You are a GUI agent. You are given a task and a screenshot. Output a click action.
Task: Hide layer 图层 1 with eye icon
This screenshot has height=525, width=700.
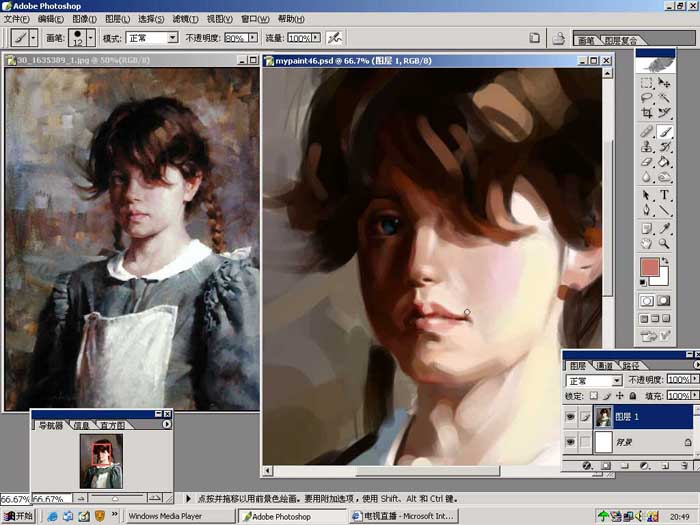click(x=570, y=417)
